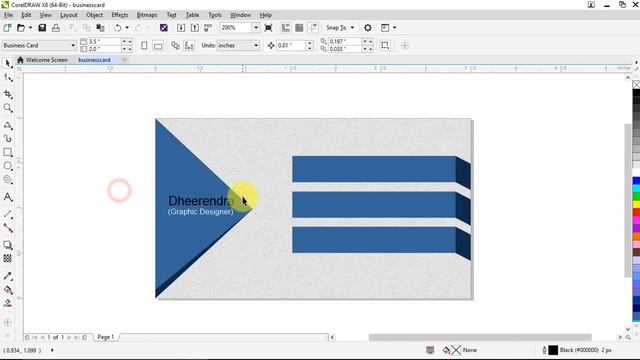Viewport: 640px width, 360px height.
Task: Set page orientation to Landscape
Action: 158,45
